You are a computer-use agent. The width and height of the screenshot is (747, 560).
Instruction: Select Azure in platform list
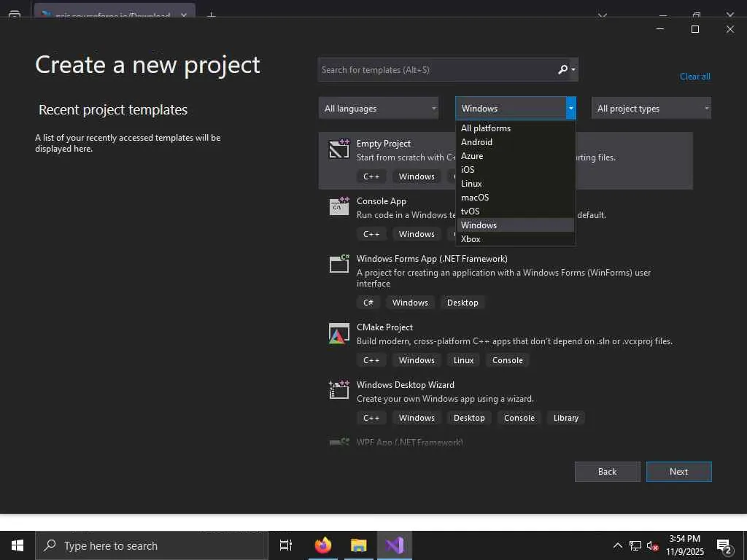516,156
